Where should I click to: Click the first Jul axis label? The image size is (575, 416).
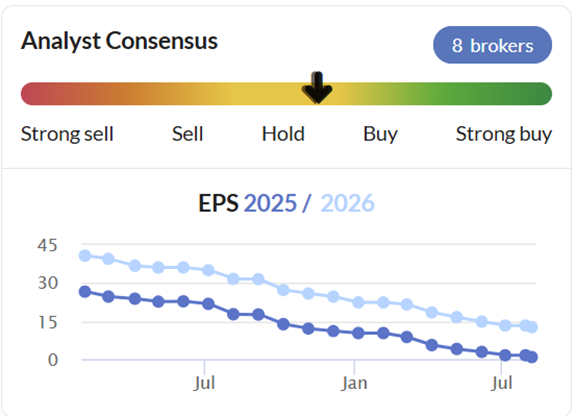(x=204, y=383)
